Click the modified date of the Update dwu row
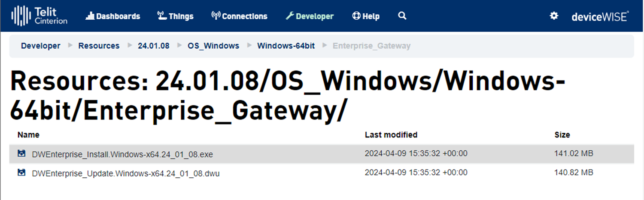 click(416, 173)
